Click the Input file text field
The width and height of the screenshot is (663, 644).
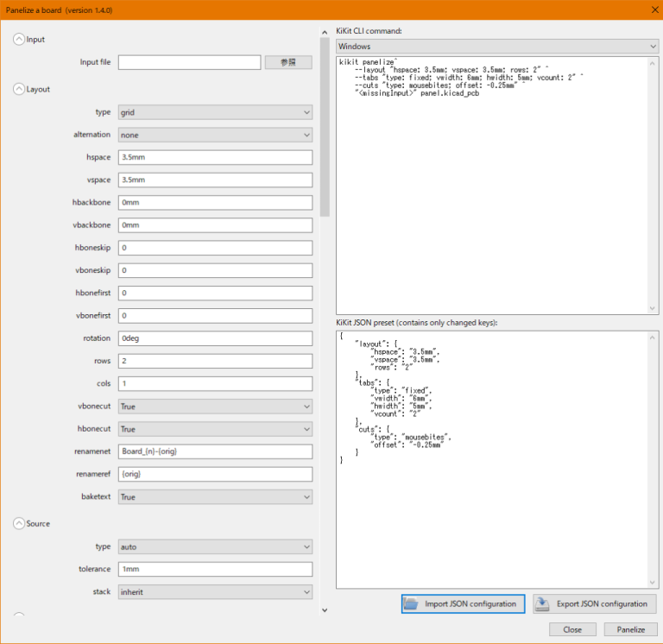[x=189, y=62]
